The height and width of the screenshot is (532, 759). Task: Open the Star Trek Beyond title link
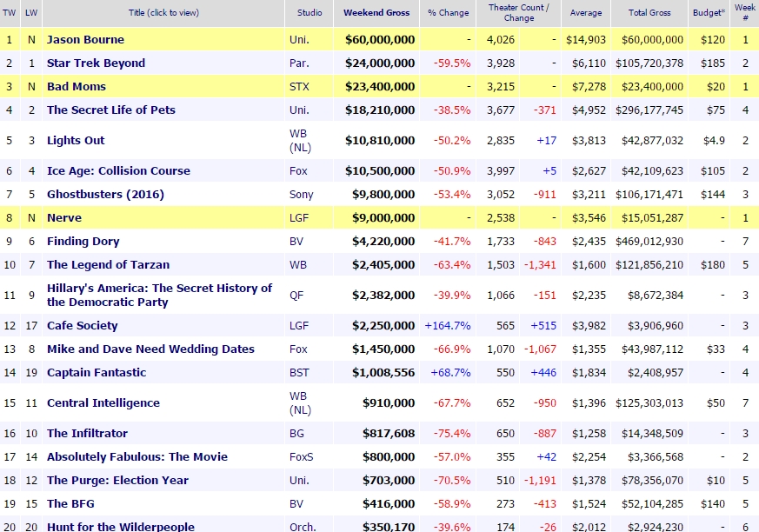pyautogui.click(x=96, y=63)
